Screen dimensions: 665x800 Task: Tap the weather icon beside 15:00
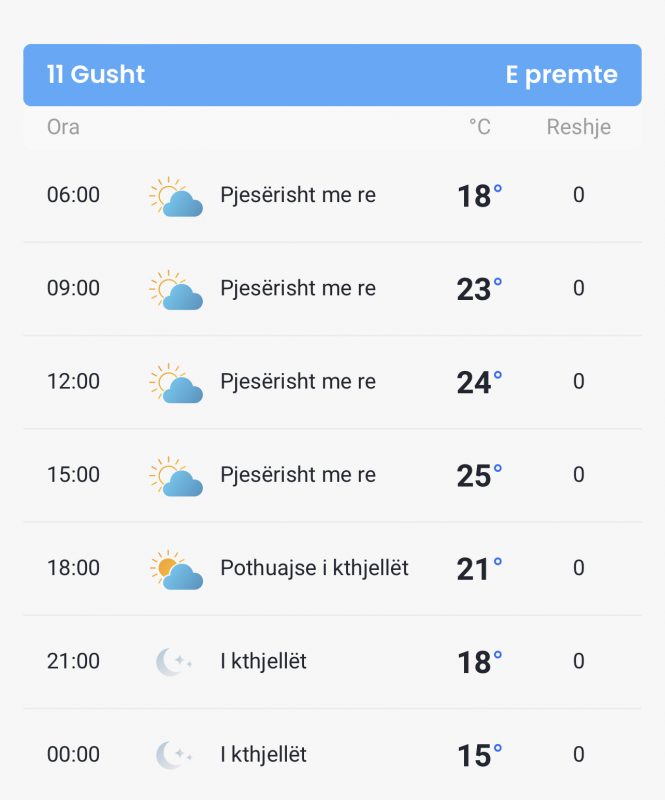coord(176,477)
